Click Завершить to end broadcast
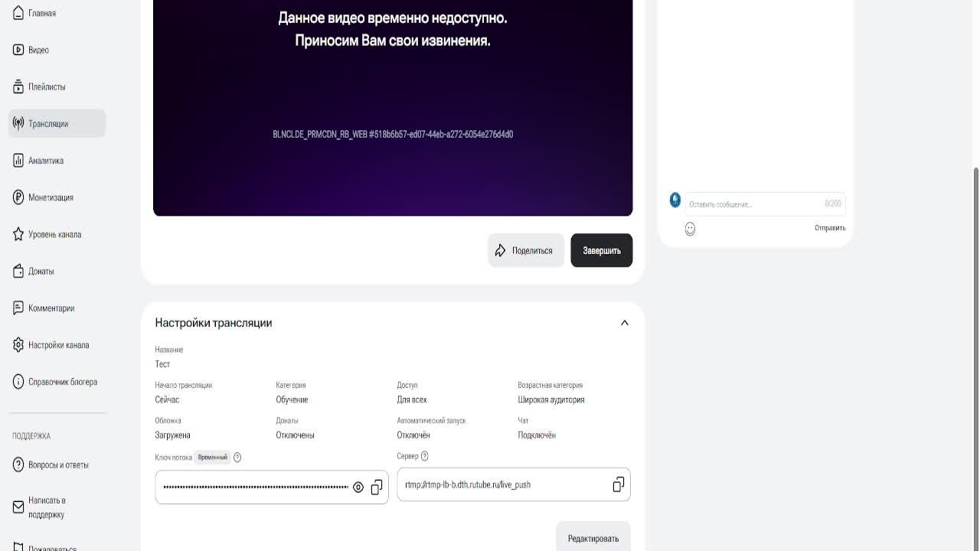The image size is (980, 551). [602, 250]
